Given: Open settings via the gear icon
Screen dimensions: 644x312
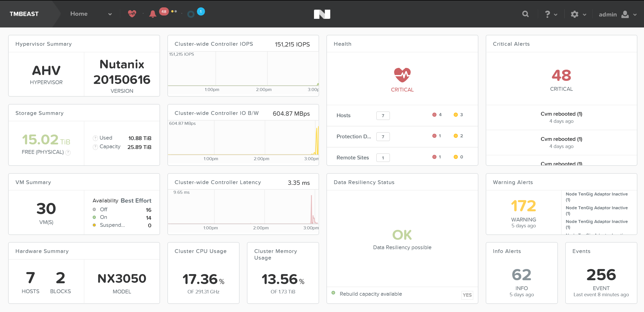Looking at the screenshot, I should click(574, 14).
